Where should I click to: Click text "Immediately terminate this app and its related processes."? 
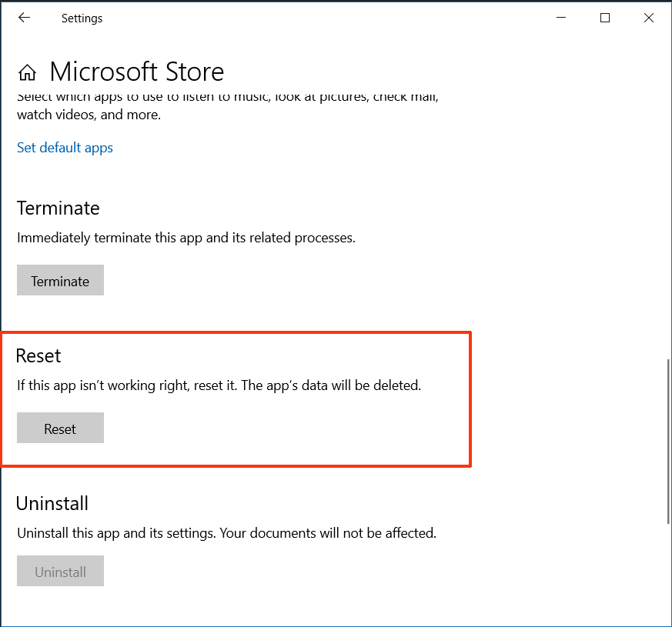pyautogui.click(x=186, y=238)
